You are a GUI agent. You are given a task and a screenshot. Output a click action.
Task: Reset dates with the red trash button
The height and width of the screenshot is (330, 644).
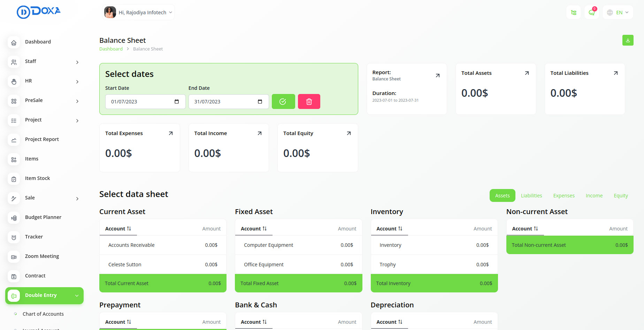tap(309, 102)
